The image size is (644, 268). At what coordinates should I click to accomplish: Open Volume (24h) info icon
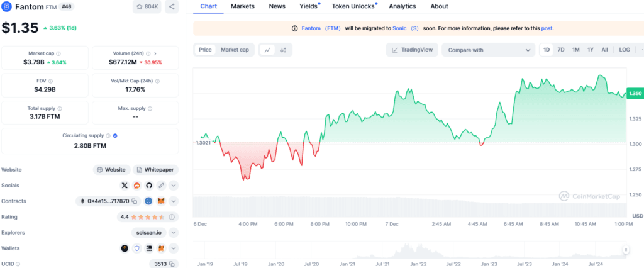click(x=148, y=53)
